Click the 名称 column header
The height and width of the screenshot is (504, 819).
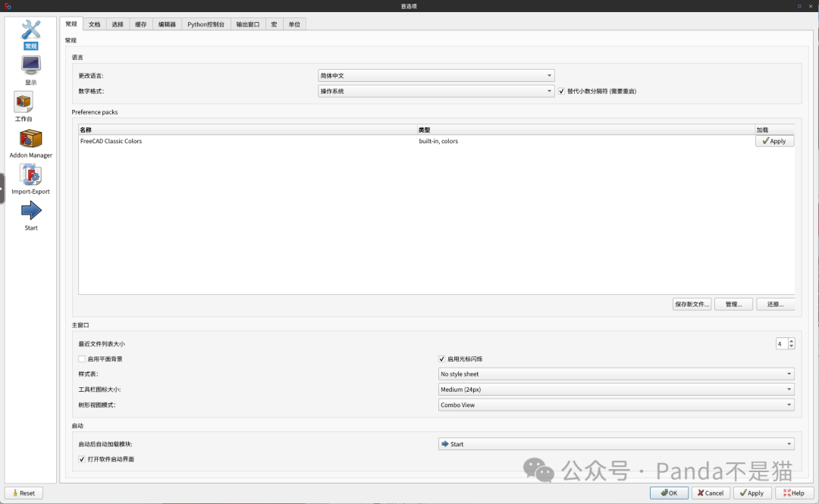[x=247, y=130]
